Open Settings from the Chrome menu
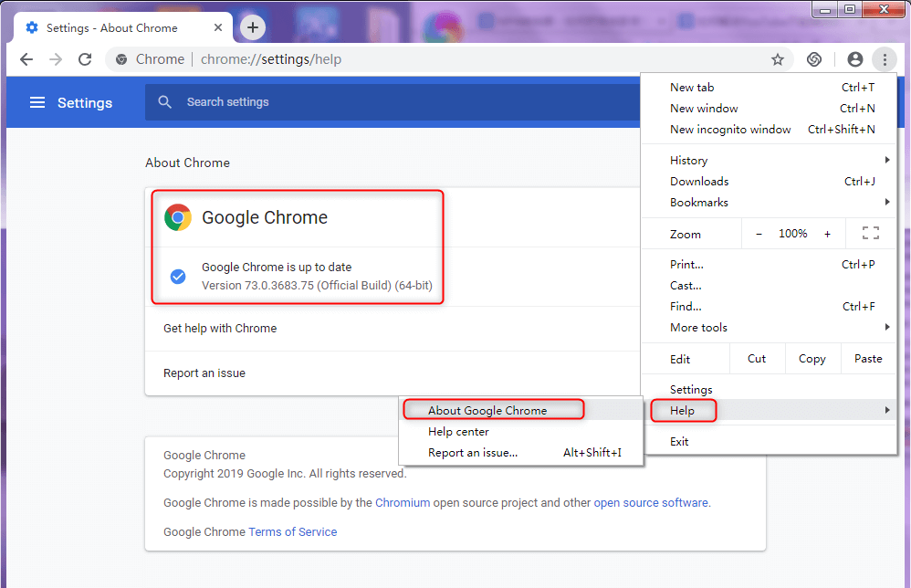The width and height of the screenshot is (911, 588). 770,389
